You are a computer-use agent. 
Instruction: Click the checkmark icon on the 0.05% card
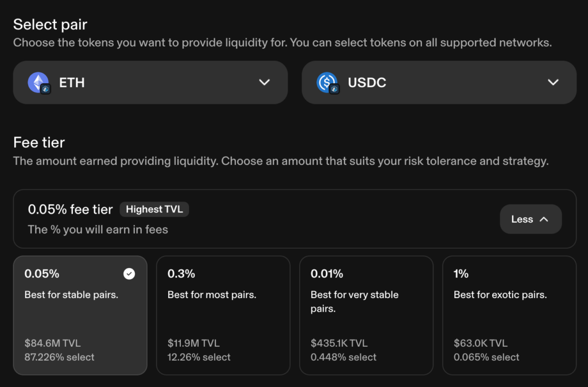(129, 274)
